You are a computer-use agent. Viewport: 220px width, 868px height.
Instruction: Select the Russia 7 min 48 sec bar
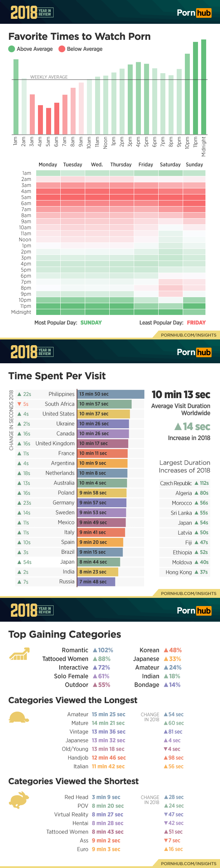[96, 582]
